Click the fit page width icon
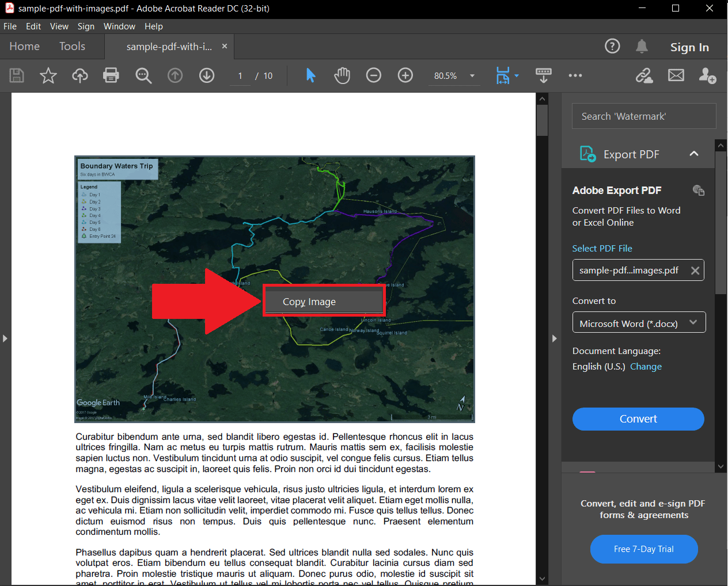Screen dimensions: 728x586 pos(503,75)
